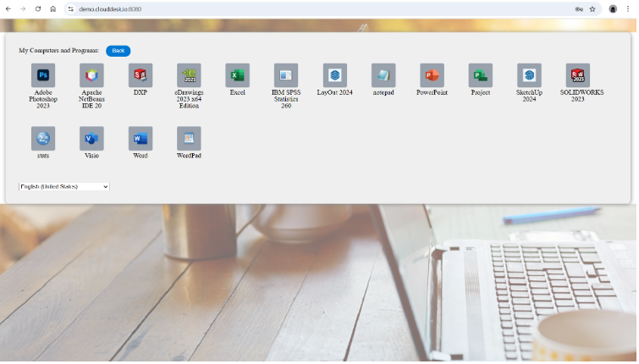The height and width of the screenshot is (364, 639).
Task: Click the browser address bar URL
Action: (x=110, y=8)
